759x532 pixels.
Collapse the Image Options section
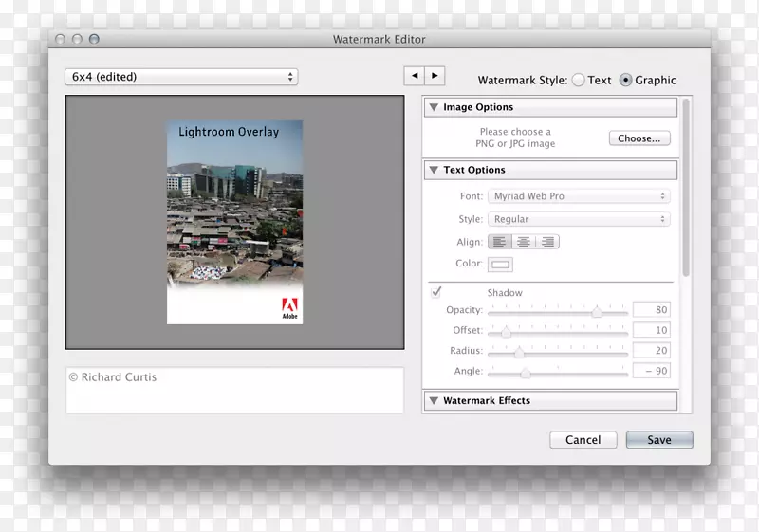tap(434, 107)
